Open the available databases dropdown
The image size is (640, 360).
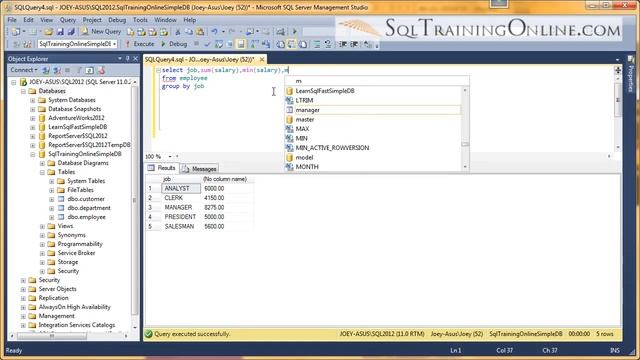coord(114,44)
